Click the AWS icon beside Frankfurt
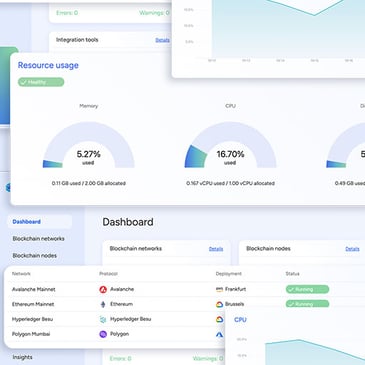 (x=219, y=289)
